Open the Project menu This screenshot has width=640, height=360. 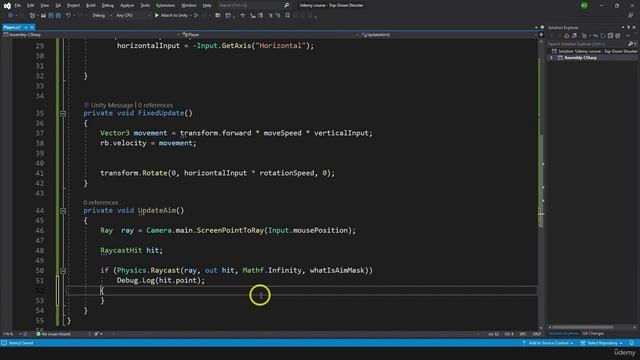73,5
